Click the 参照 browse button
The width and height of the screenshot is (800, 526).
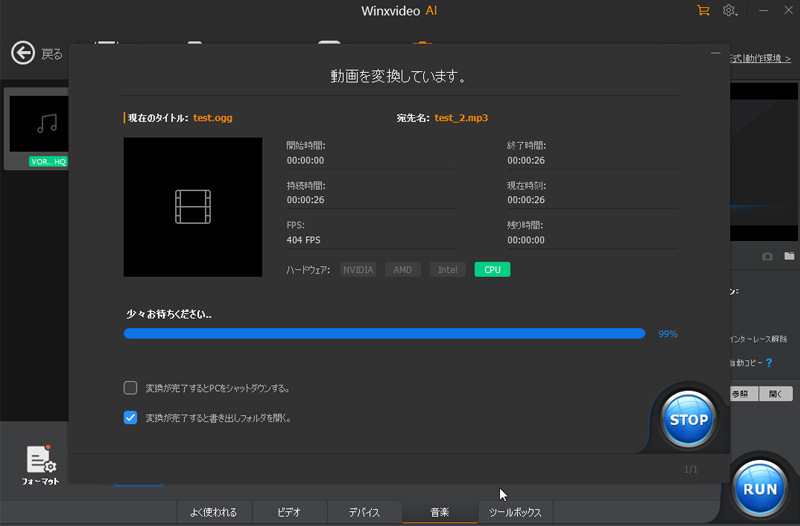(x=744, y=394)
